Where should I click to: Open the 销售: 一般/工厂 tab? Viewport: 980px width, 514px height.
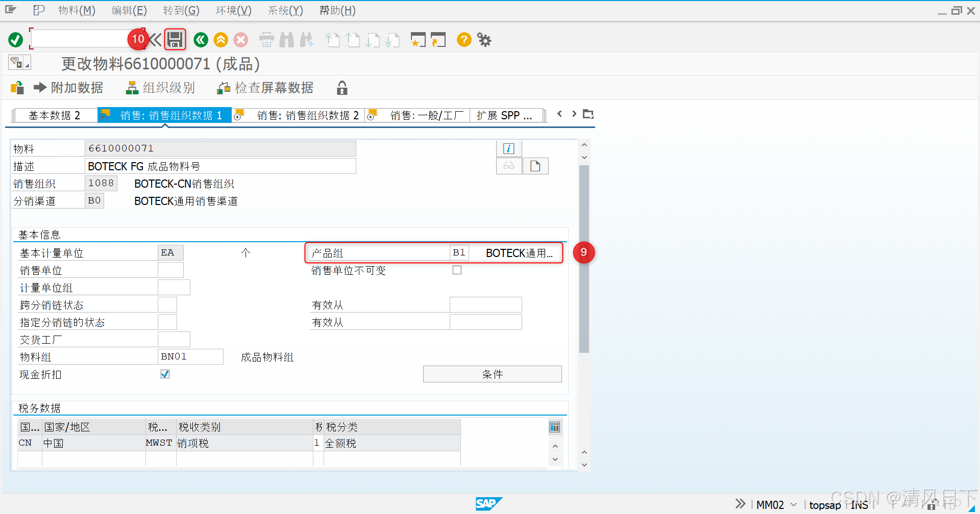click(x=417, y=115)
